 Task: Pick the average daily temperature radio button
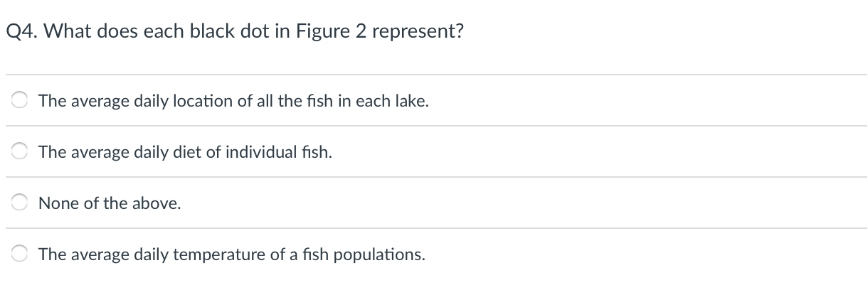[21, 254]
